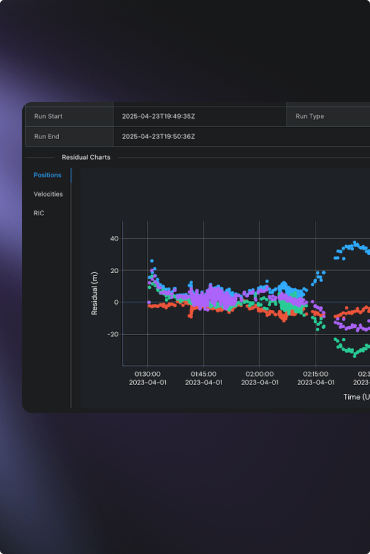
Task: Click the 0 y-axis tick label
Action: 116,302
